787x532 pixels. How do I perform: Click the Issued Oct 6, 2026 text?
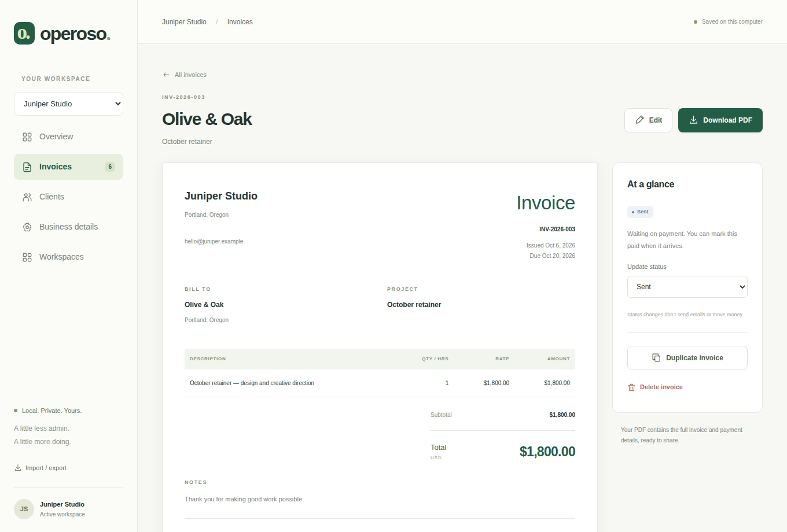point(551,245)
